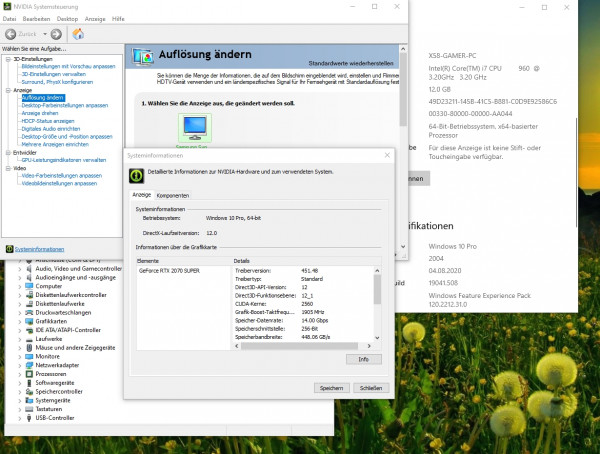Collapse the Entwickler tree node

8,153
